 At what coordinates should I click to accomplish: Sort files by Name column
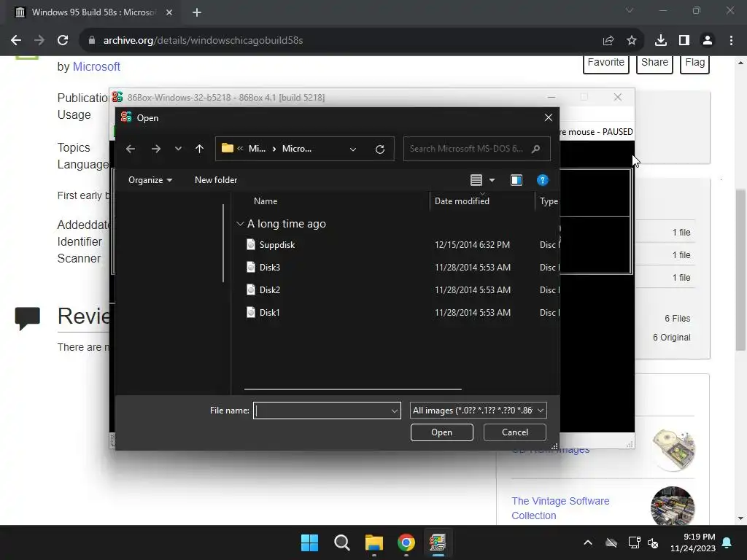click(x=266, y=201)
